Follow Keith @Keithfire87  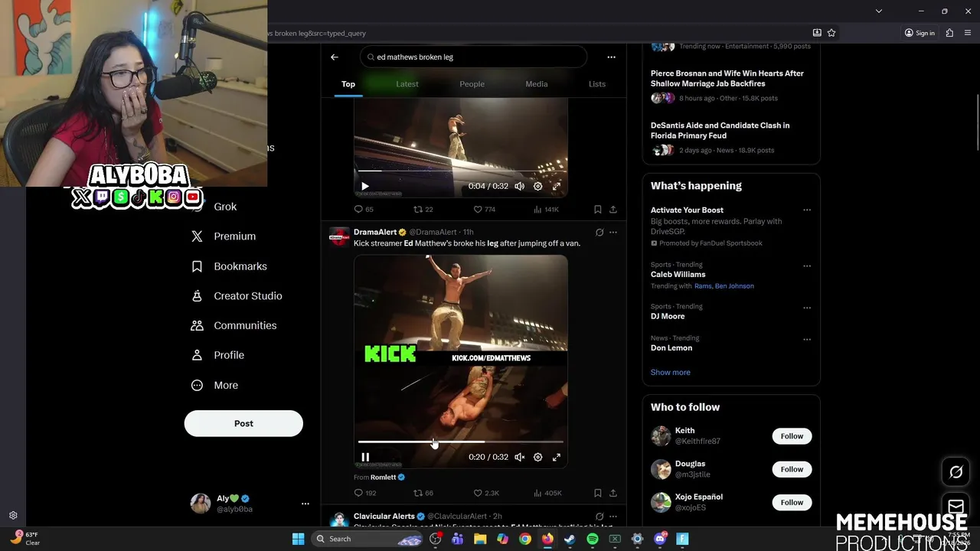(792, 436)
